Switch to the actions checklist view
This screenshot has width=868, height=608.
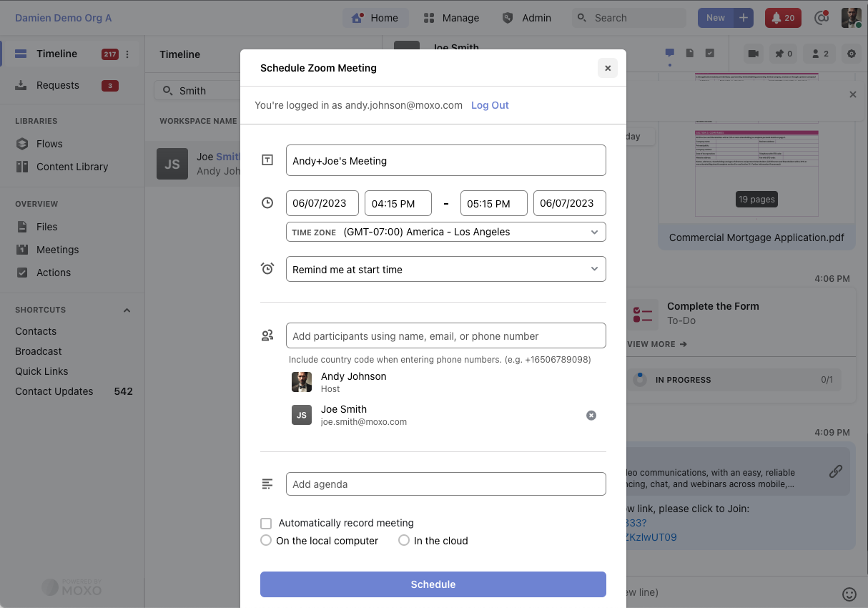tap(710, 53)
